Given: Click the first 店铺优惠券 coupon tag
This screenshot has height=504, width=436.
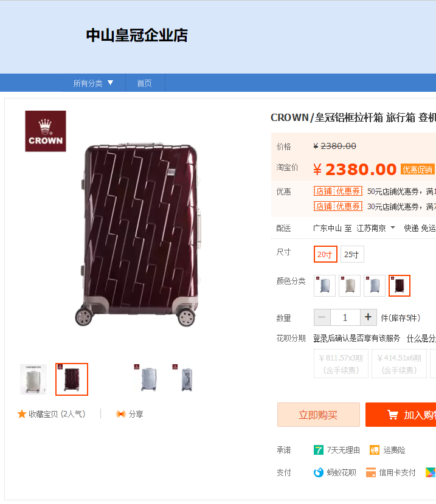Looking at the screenshot, I should click(x=338, y=192).
